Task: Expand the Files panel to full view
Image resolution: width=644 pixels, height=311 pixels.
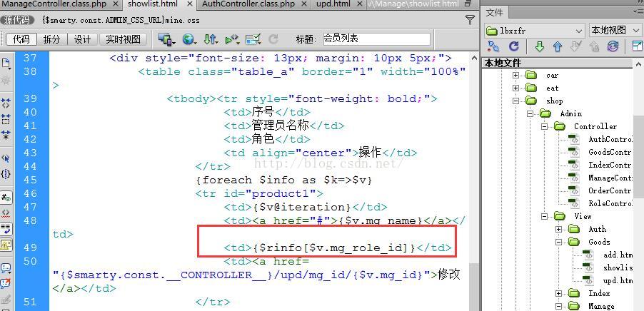Action: click(x=638, y=46)
